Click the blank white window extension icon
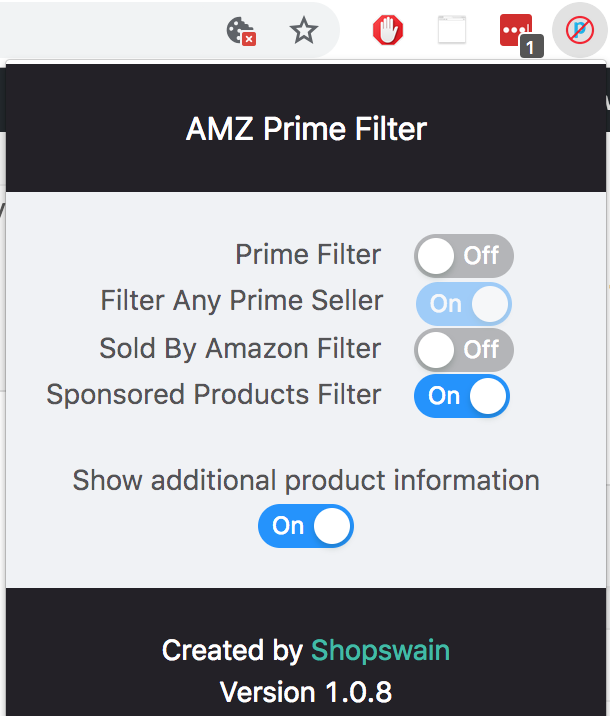Image resolution: width=610 pixels, height=716 pixels. tap(452, 30)
